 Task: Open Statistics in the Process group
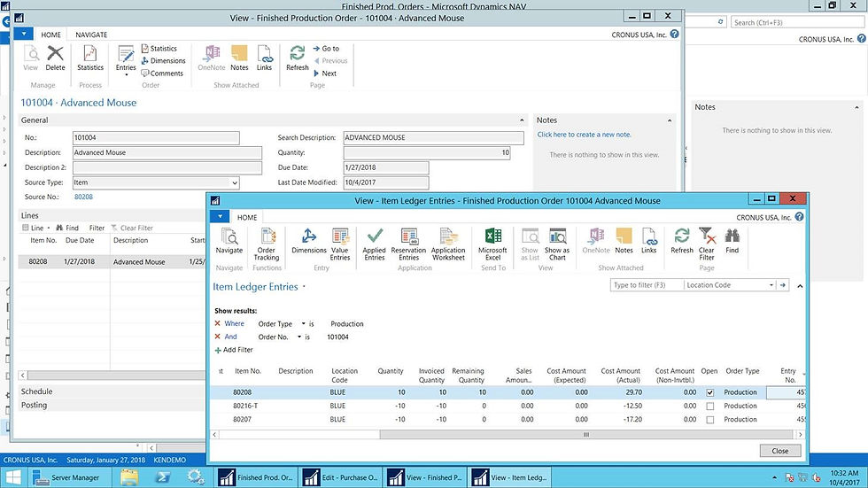coord(90,58)
